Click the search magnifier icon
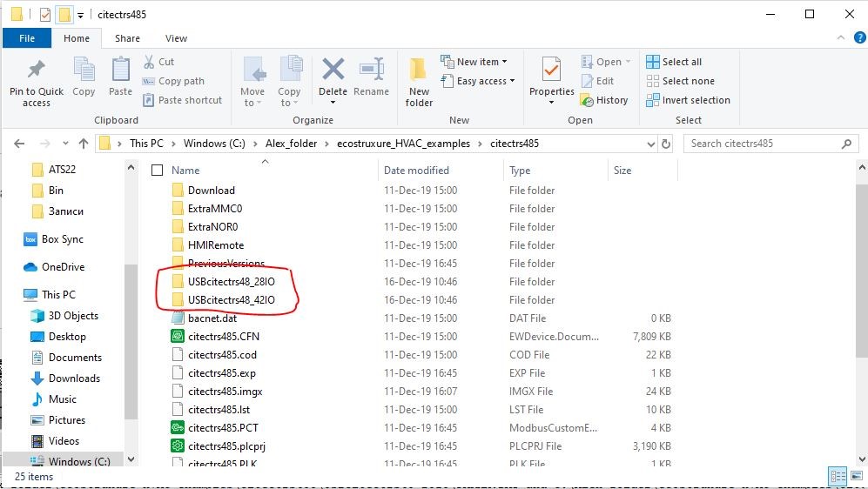Viewport: 868px width, 489px height. tap(846, 144)
